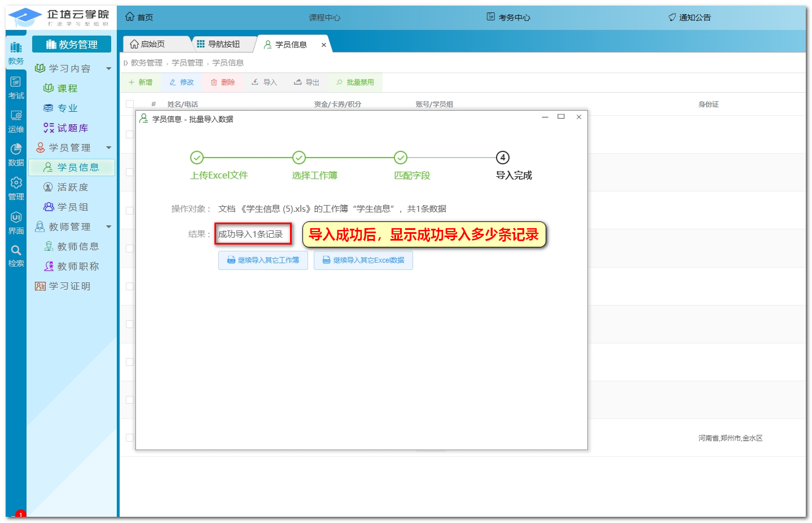Click 继续导入其它工作簿 button
812x523 pixels.
tap(263, 260)
